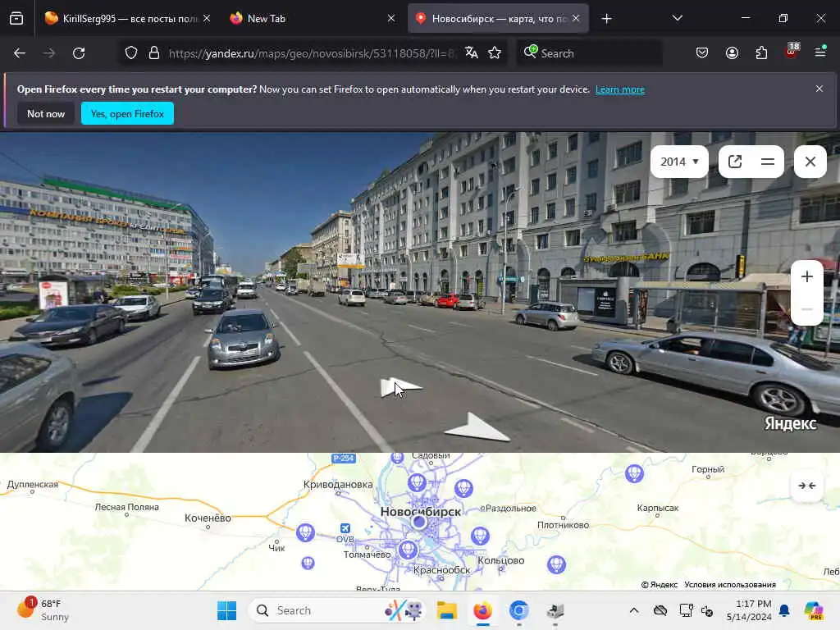
Task: Collapse the map panel with arrows icon
Action: point(807,486)
